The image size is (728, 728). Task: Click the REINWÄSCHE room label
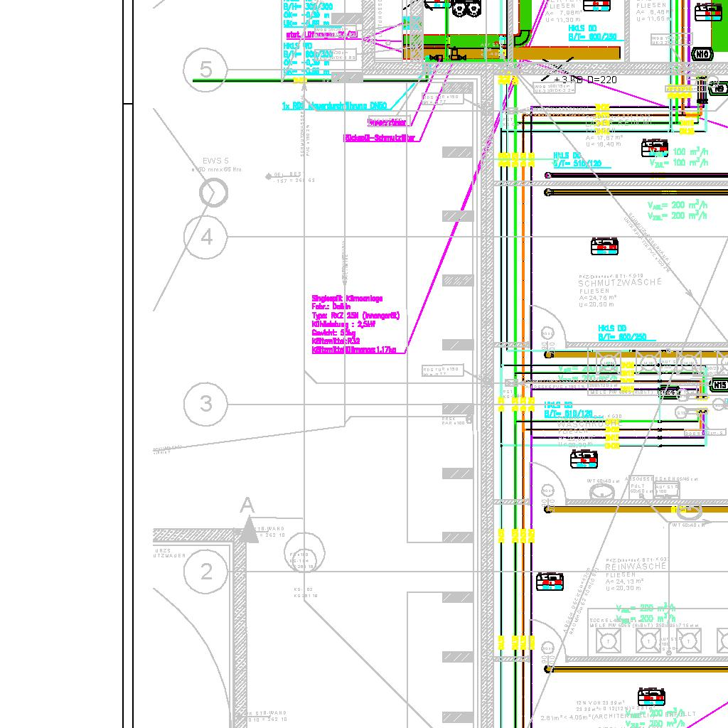point(636,567)
